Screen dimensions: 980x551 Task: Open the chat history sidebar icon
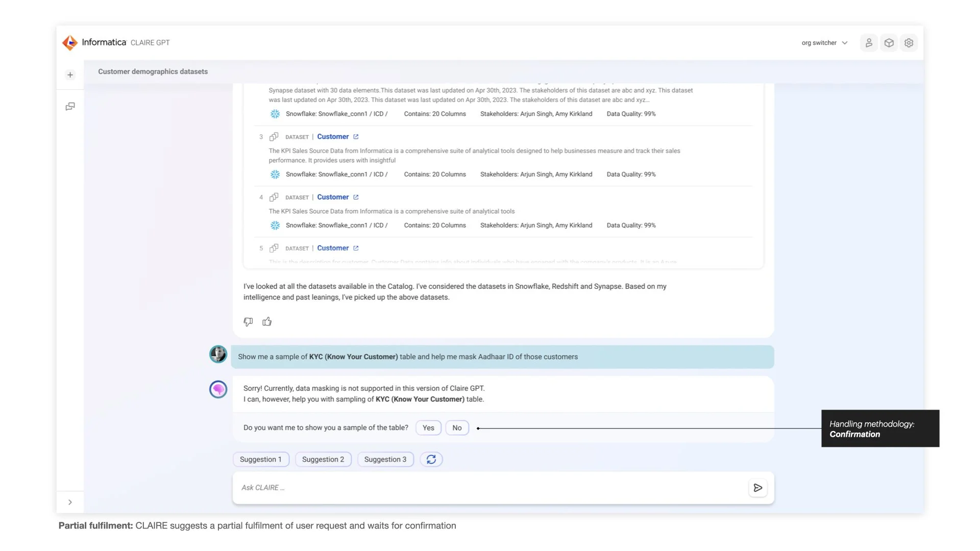tap(70, 106)
